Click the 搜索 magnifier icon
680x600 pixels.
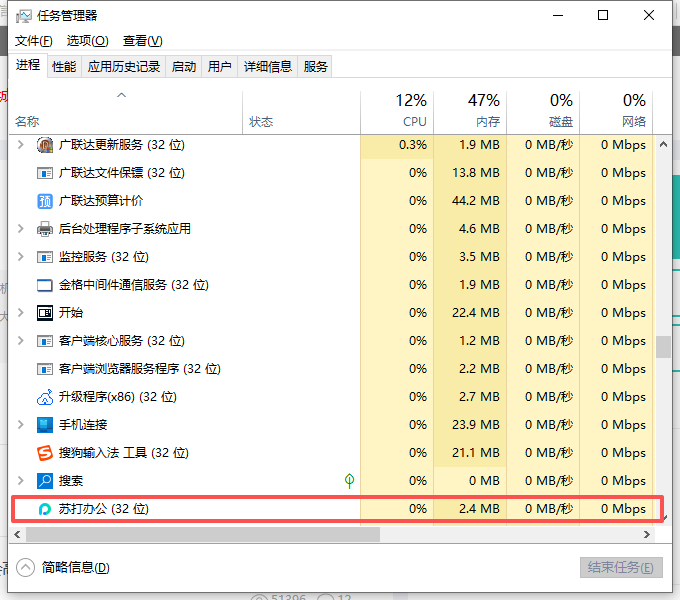tap(45, 481)
